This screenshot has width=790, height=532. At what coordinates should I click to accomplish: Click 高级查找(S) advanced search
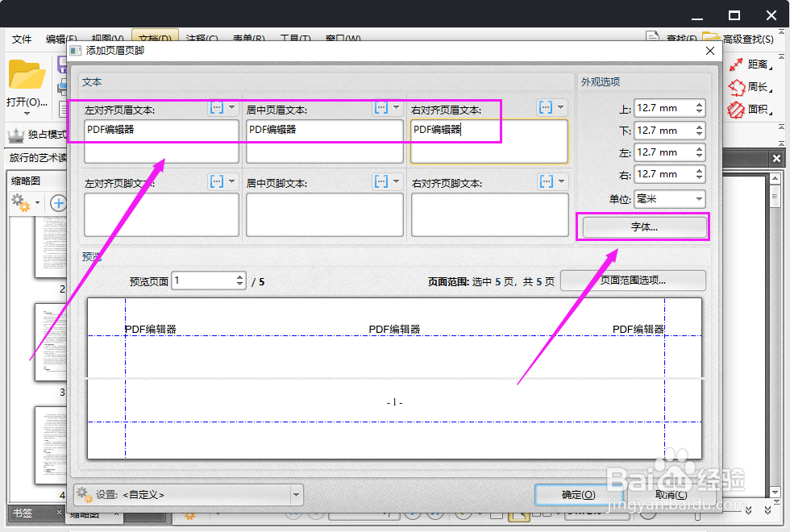tap(748, 39)
